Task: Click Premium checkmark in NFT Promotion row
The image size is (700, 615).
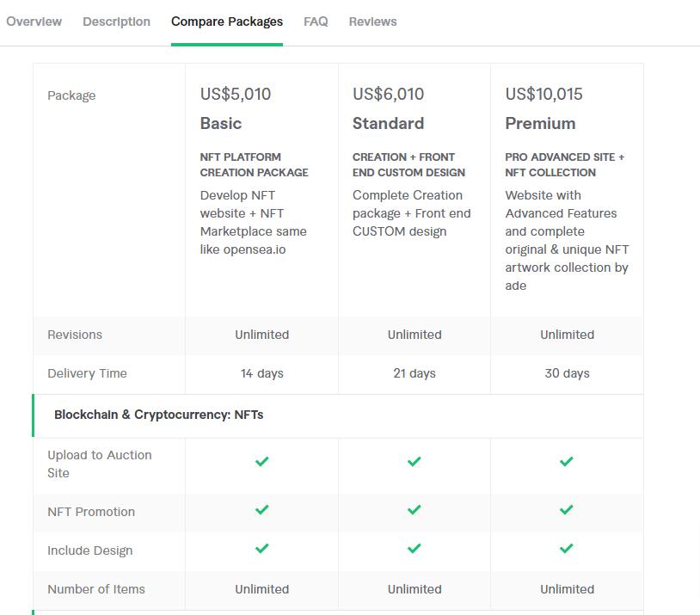Action: point(567,510)
